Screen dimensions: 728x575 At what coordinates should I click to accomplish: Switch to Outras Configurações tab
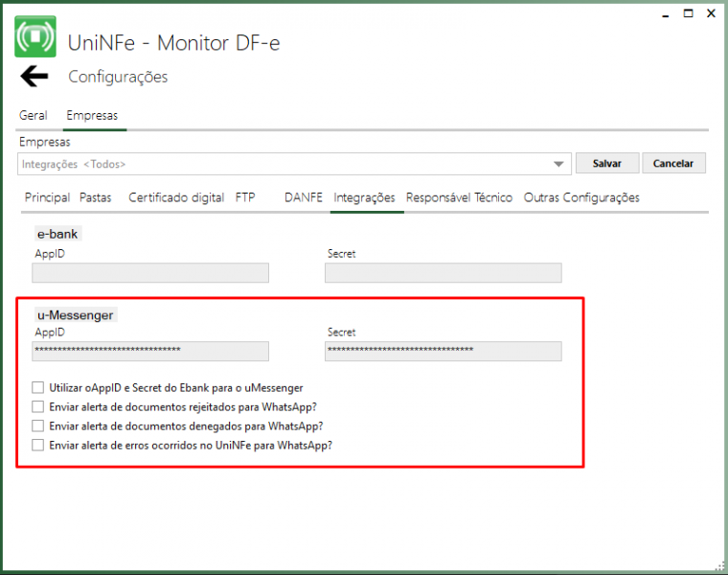[x=581, y=197]
